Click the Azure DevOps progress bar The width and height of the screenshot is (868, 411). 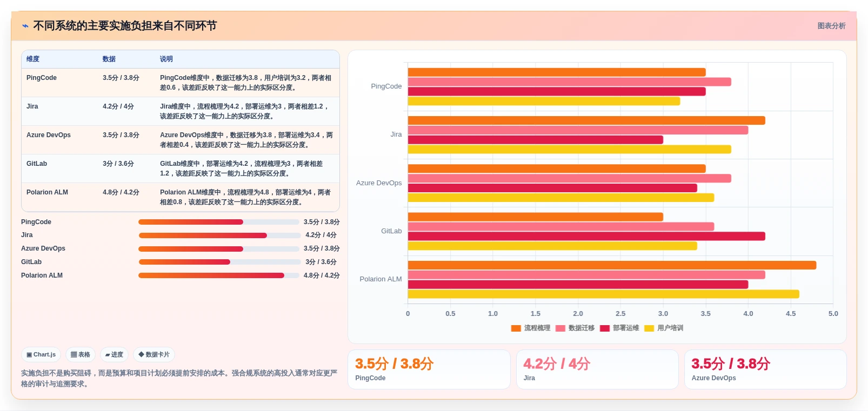219,249
